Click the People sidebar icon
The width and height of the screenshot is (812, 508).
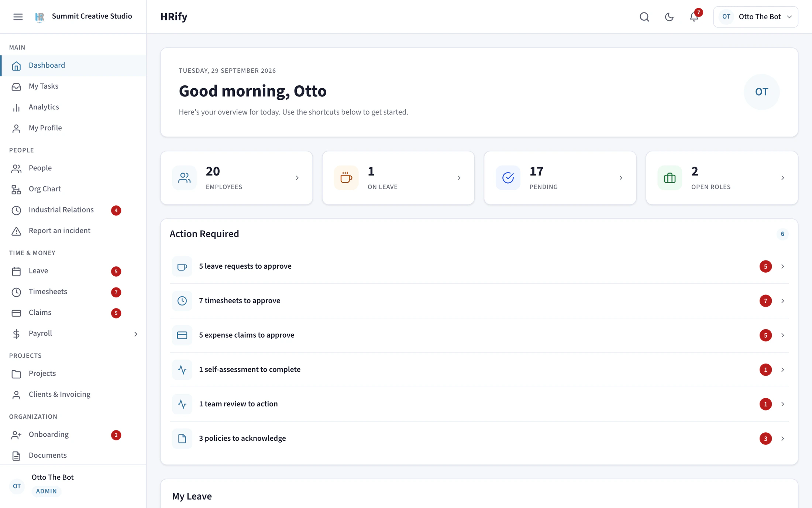coord(16,168)
